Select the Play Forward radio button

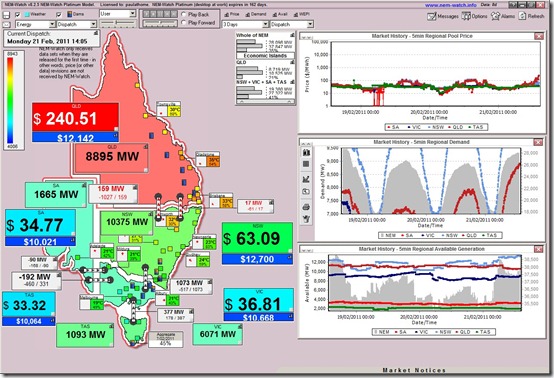click(x=183, y=23)
